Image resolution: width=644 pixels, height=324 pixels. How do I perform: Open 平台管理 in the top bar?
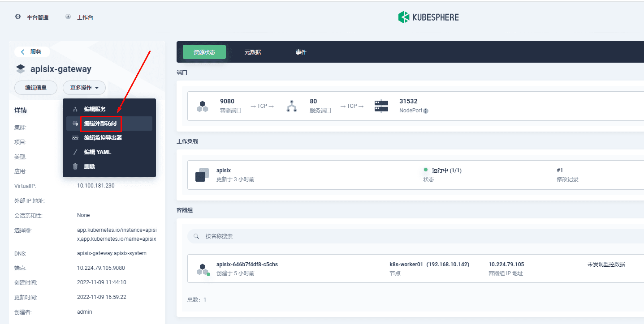pos(38,17)
